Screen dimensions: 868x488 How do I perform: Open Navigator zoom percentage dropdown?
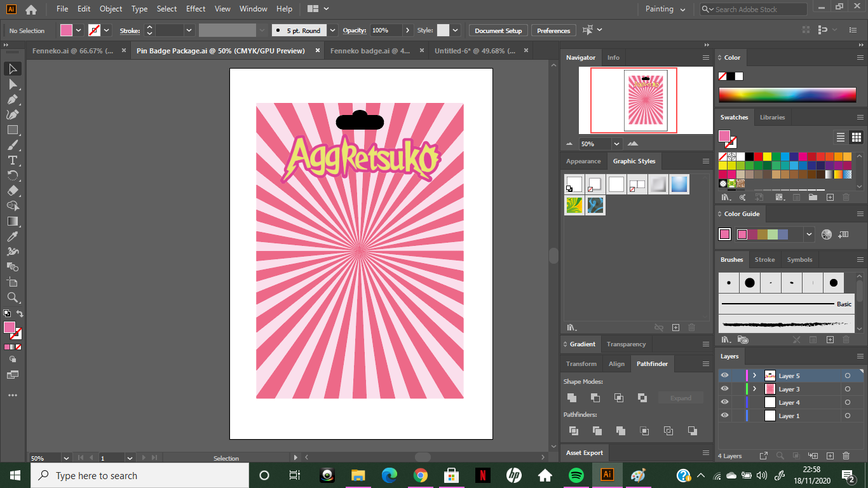[x=616, y=144]
